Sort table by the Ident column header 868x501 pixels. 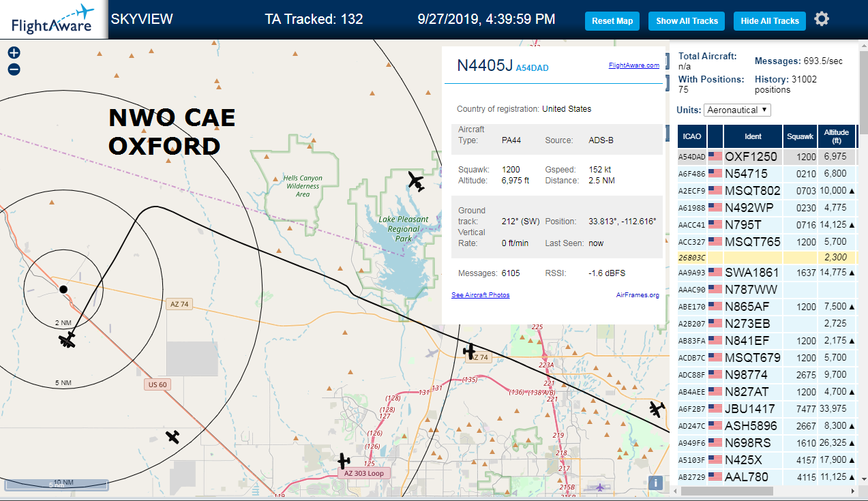753,136
